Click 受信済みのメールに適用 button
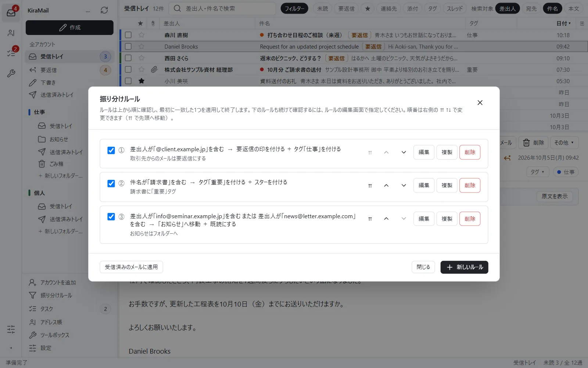The height and width of the screenshot is (368, 588). (131, 267)
